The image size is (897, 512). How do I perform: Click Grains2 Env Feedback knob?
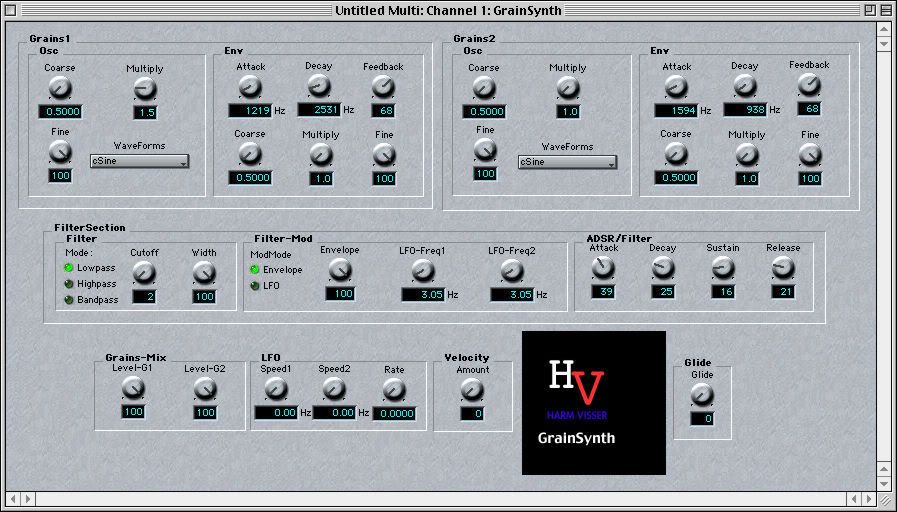pyautogui.click(x=809, y=85)
